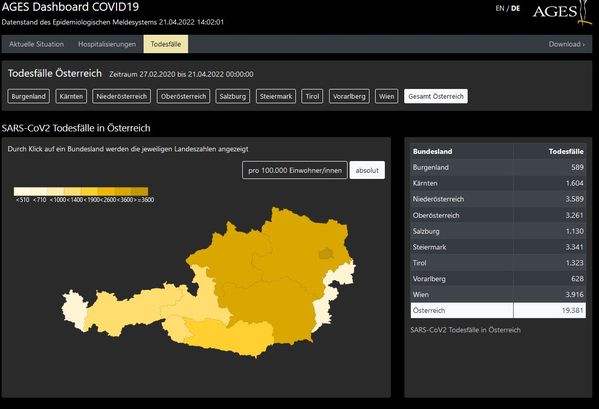Toggle pro 100.000 Einwohner/innen view
The image size is (599, 409).
click(295, 170)
